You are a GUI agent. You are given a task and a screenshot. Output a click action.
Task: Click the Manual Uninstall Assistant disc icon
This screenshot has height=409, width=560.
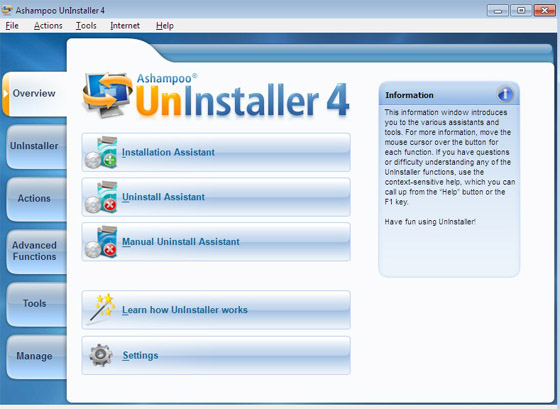click(101, 242)
